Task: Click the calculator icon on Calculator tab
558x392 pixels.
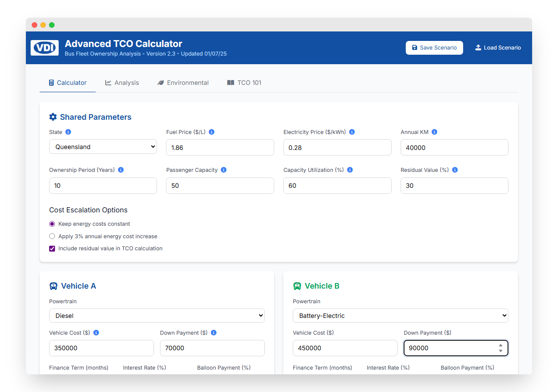Action: [x=51, y=83]
